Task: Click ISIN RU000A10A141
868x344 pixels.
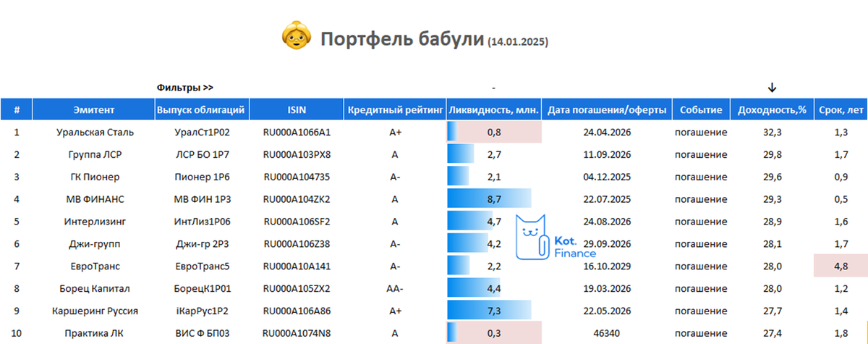Action: (297, 267)
